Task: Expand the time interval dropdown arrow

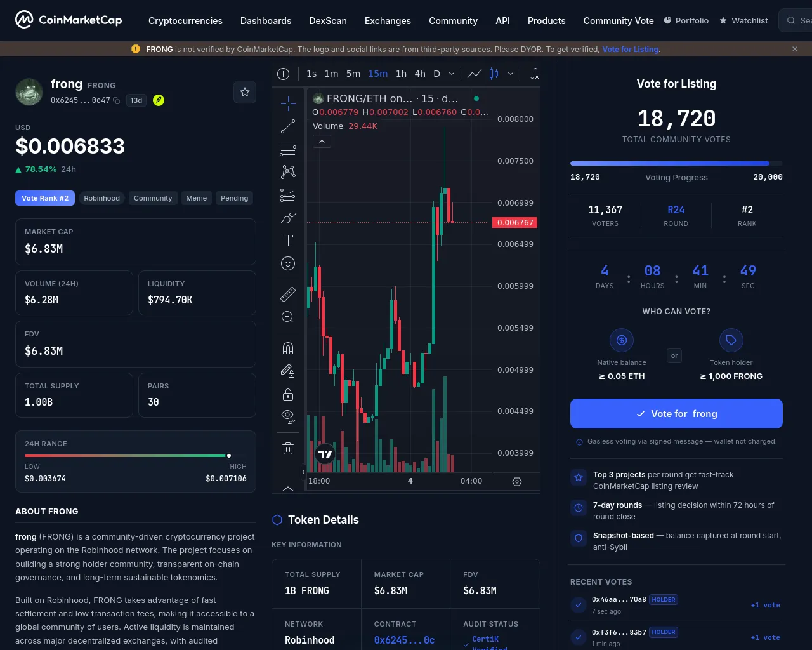Action: tap(452, 74)
